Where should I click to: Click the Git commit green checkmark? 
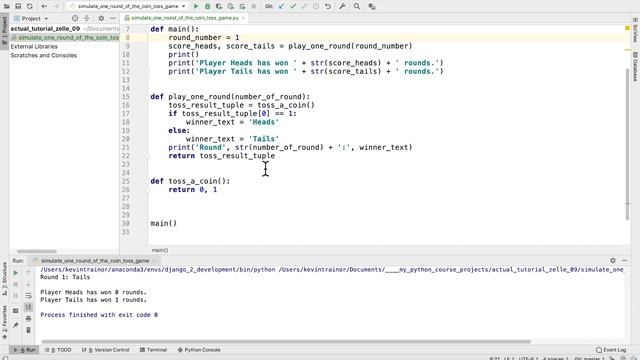293,7
